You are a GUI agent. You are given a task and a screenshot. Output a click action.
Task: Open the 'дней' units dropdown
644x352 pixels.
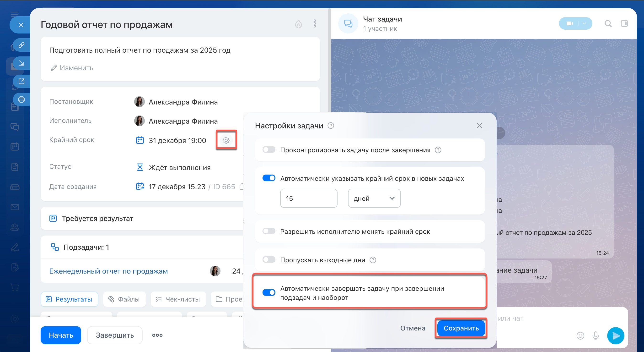tap(374, 198)
